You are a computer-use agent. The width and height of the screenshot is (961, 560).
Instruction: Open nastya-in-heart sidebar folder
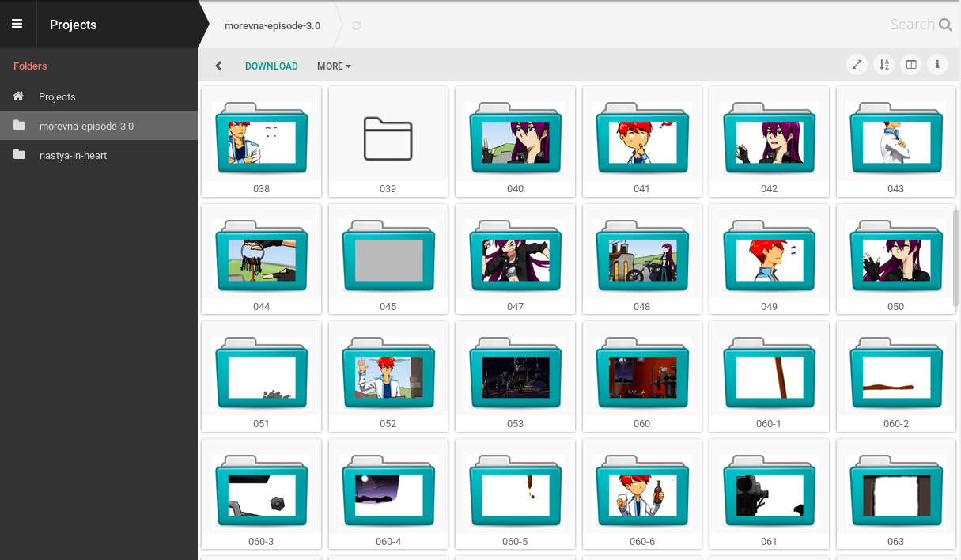(x=99, y=155)
